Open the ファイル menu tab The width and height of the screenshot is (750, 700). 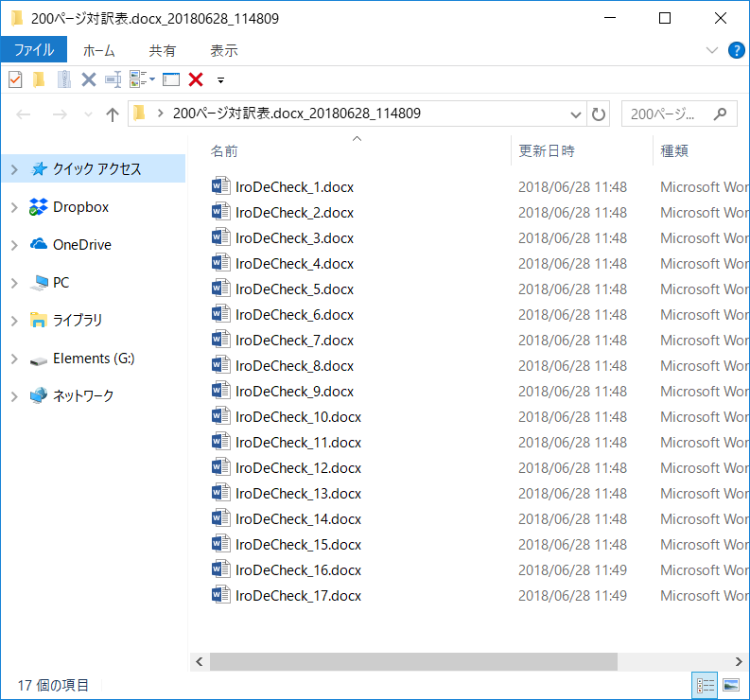(33, 50)
